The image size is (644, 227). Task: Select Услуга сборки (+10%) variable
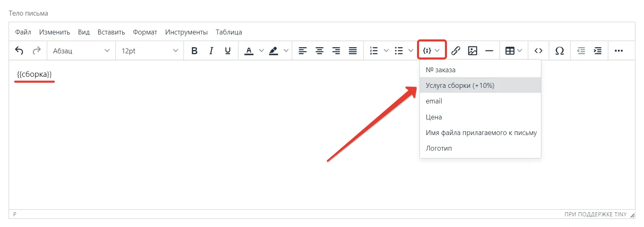480,85
